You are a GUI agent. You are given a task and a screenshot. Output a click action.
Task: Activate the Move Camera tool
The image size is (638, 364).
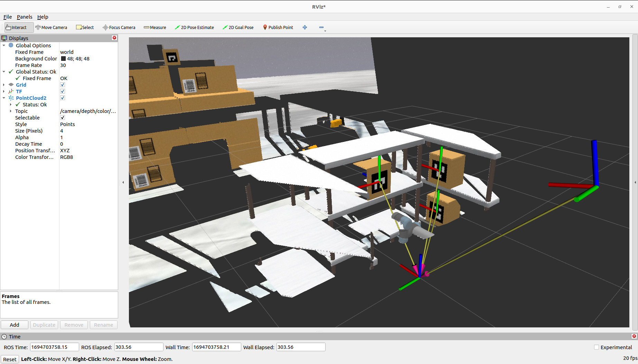tap(51, 28)
